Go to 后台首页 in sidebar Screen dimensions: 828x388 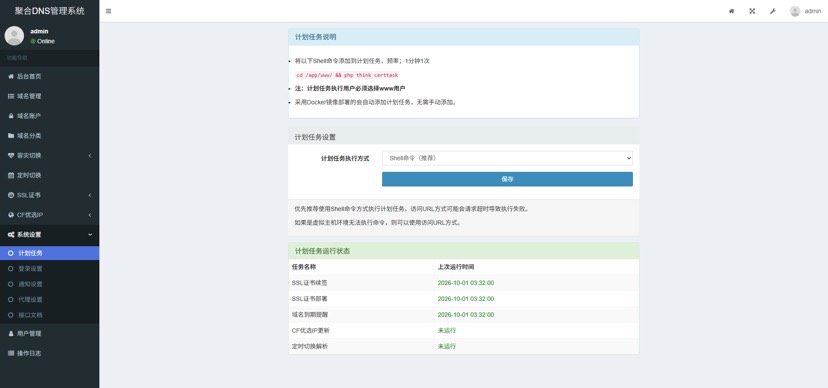[50, 77]
